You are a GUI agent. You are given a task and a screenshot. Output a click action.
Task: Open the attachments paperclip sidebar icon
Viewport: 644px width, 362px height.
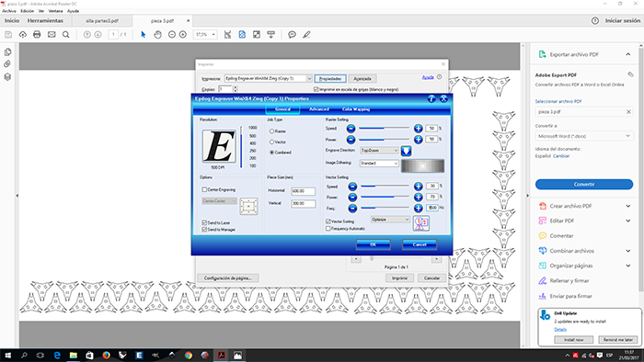7,64
